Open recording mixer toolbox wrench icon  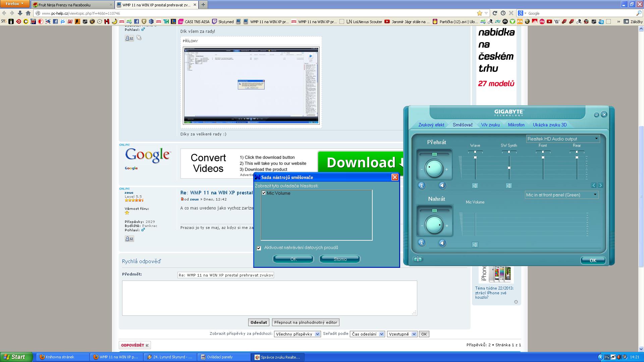pos(422,243)
